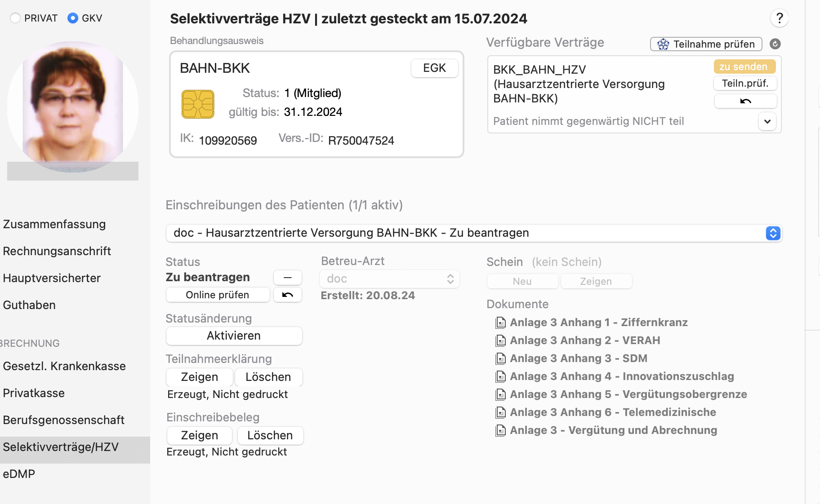Click the Zu beantragen status label
820x504 pixels.
(208, 277)
